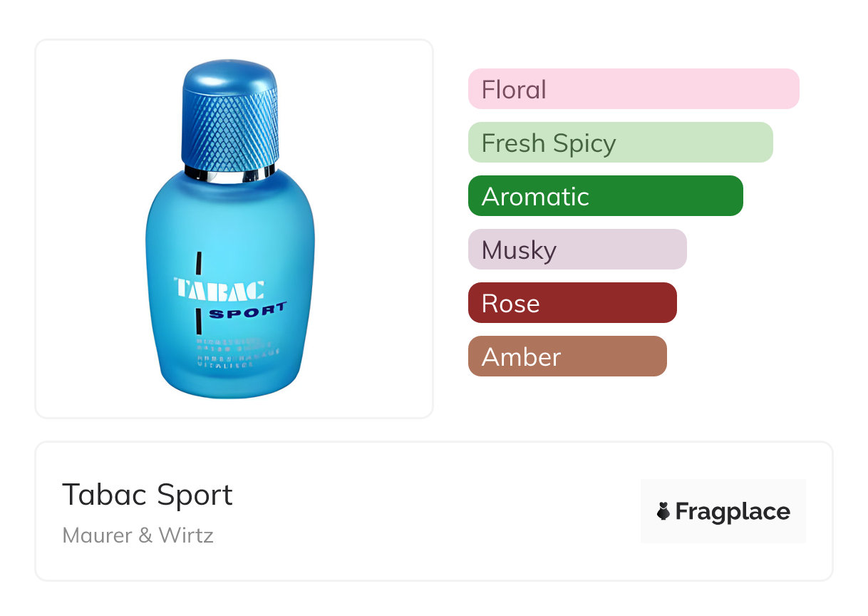Click the Fragplace wordmark text
Viewport: 868px width, 616px height.
[733, 511]
